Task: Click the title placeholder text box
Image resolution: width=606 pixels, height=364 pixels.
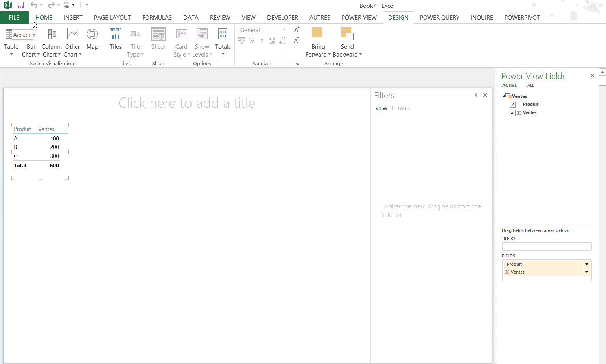Action: coord(187,103)
